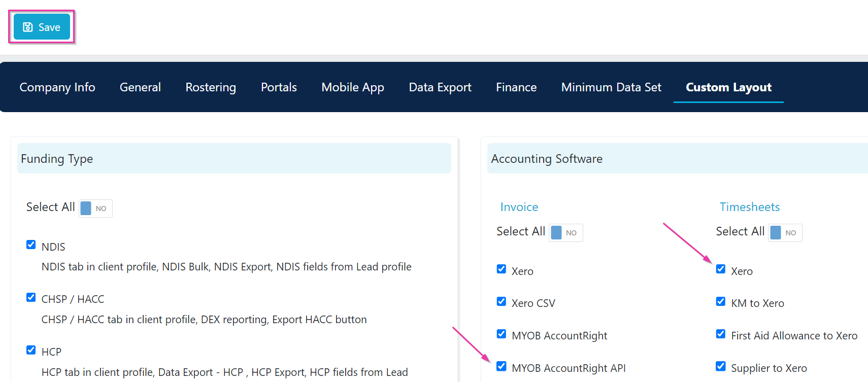Uncheck the MYOB AccountRight API checkbox

(x=502, y=366)
